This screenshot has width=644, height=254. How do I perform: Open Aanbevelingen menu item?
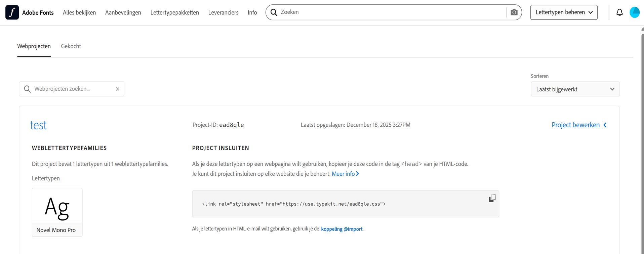123,13
